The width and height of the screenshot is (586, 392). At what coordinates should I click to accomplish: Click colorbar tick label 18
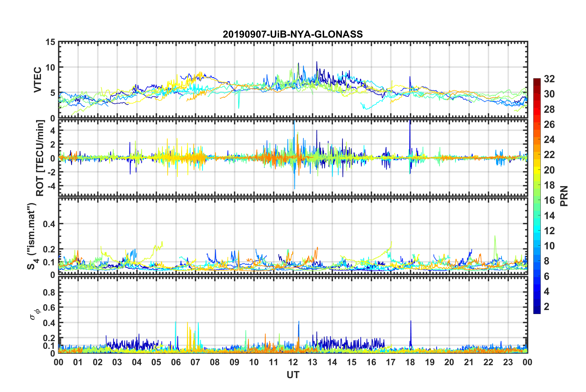pyautogui.click(x=549, y=185)
